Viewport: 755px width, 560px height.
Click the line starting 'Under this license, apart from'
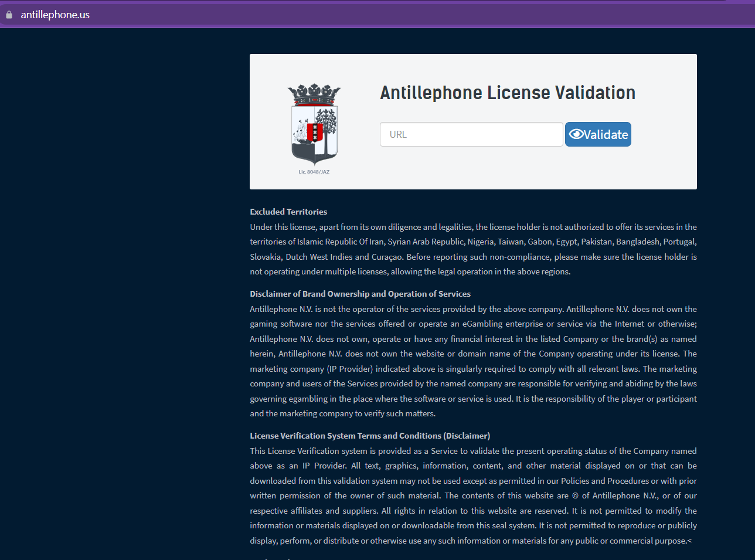(474, 227)
